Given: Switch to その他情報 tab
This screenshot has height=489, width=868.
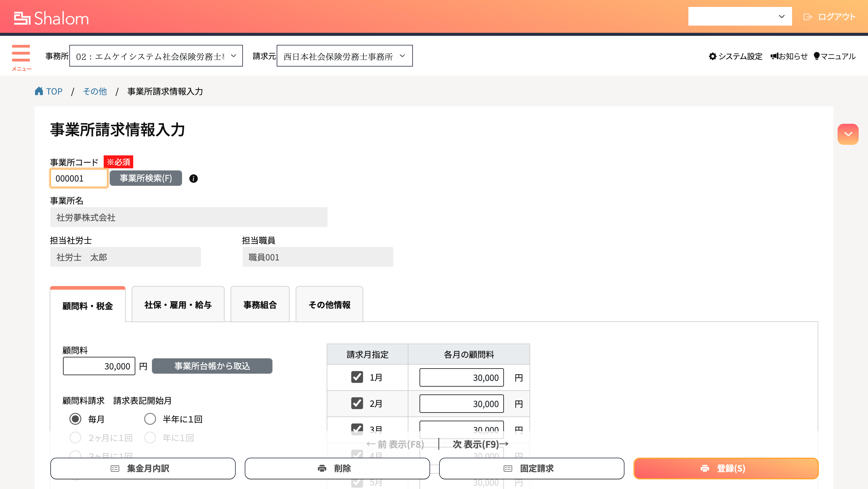Looking at the screenshot, I should point(329,304).
